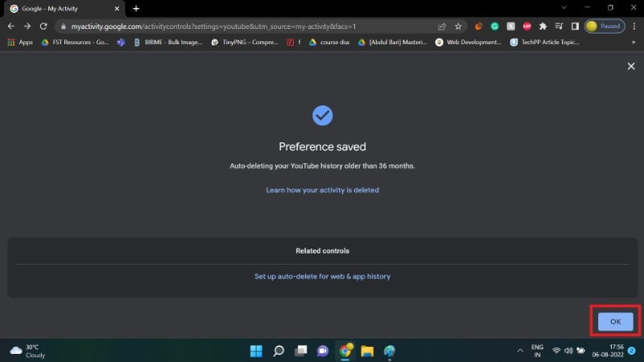
Task: Expand hidden bookmarks overflow chevron
Action: coord(634,42)
